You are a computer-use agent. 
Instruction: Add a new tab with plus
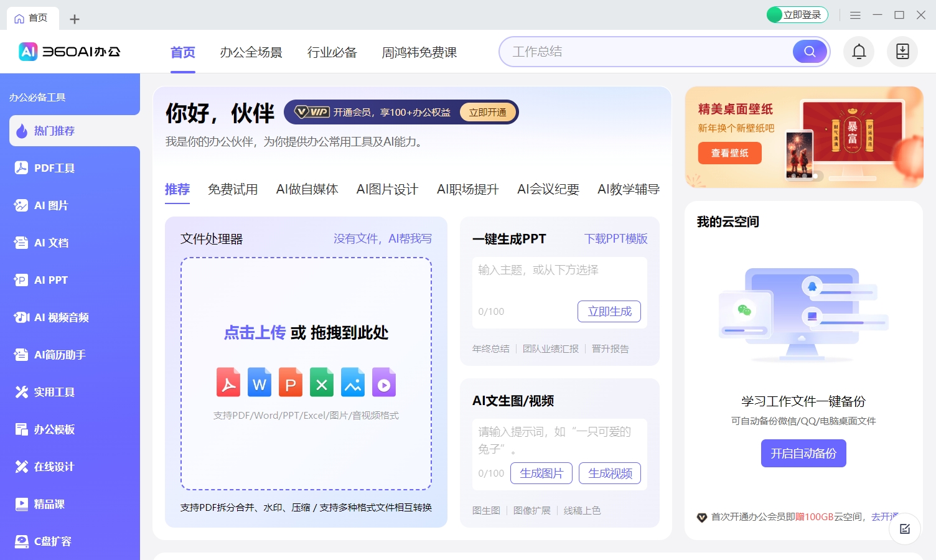tap(75, 19)
